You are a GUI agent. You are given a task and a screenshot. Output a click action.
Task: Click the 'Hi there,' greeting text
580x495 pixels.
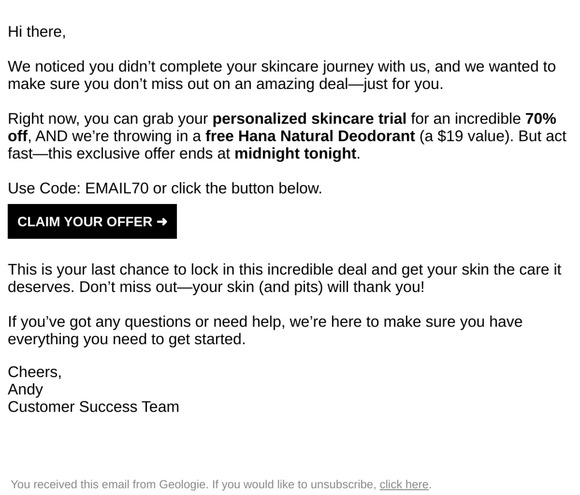tap(37, 32)
